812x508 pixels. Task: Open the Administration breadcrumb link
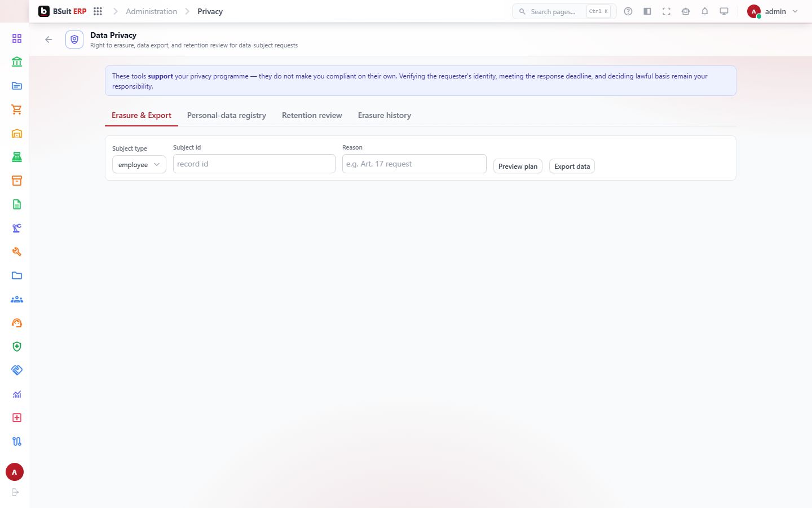click(x=151, y=11)
